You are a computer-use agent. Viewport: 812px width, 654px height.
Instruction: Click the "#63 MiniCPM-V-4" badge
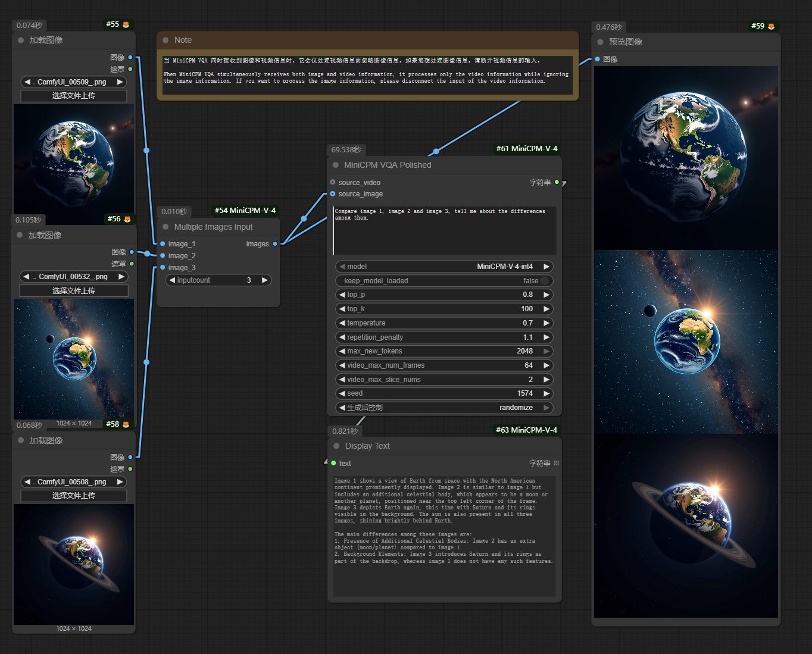tap(527, 430)
